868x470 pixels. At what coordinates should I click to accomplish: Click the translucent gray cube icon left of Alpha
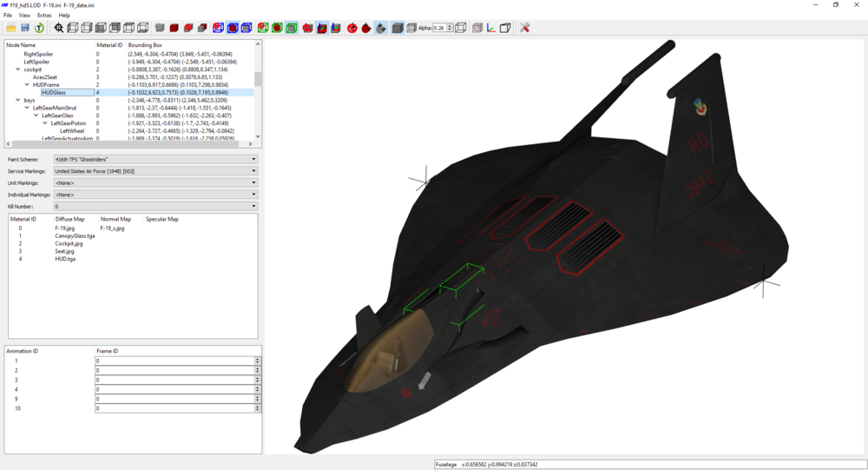pos(411,28)
